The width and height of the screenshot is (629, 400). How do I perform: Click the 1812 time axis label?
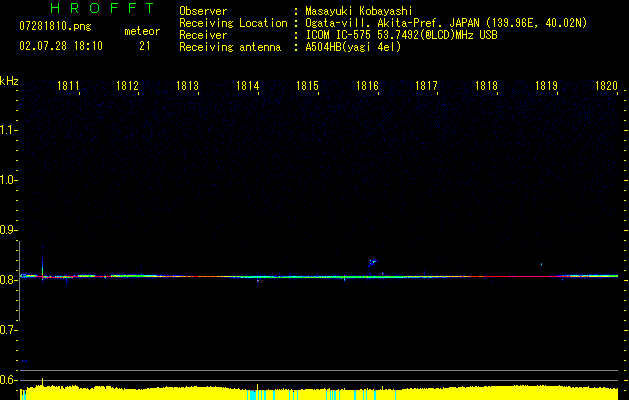(127, 86)
